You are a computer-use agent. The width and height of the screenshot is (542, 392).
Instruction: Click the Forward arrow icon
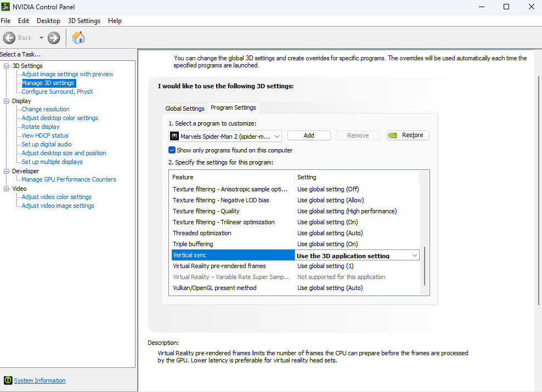pos(54,38)
